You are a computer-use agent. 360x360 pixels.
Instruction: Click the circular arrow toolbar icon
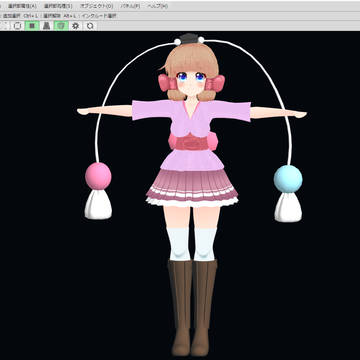pyautogui.click(x=90, y=26)
